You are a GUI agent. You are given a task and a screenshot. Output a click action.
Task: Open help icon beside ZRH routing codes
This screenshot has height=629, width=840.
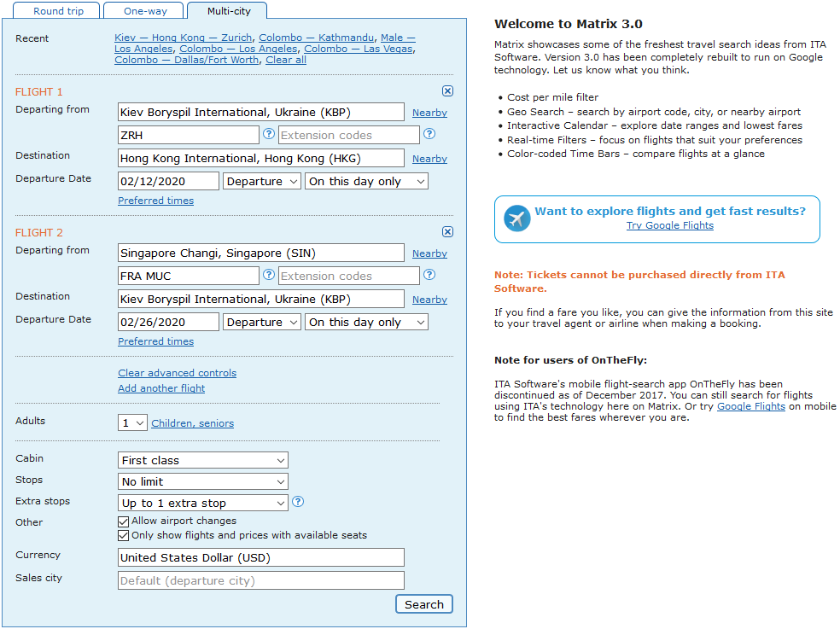click(268, 134)
